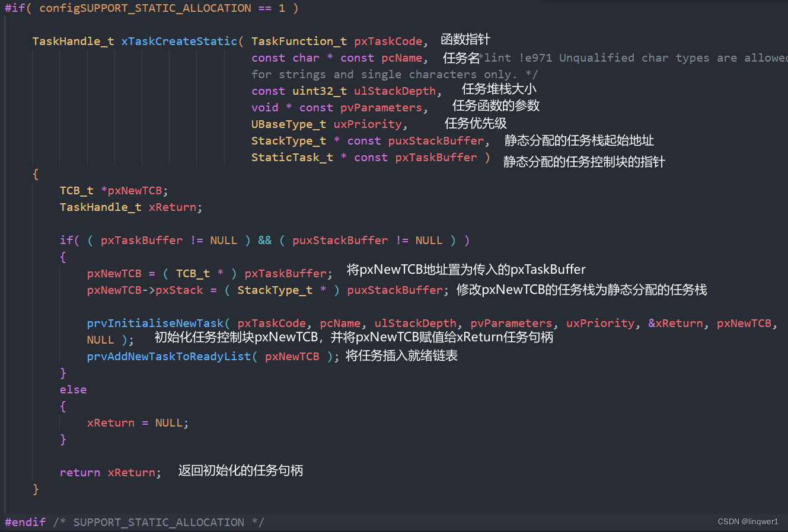Click the annotation '将pxNewTCB地址置为传入的pxTaskBuffer'
Image resolution: width=788 pixels, height=532 pixels.
pyautogui.click(x=466, y=270)
